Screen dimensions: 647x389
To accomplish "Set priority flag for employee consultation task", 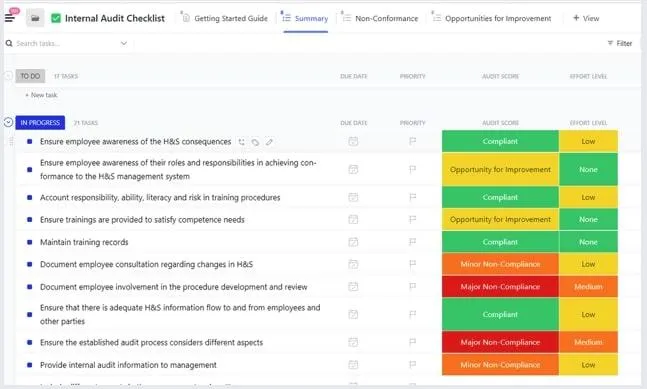I will 412,264.
